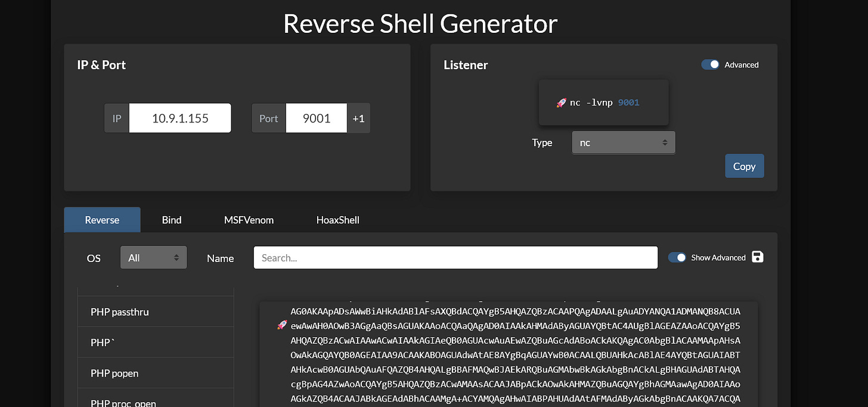Image resolution: width=868 pixels, height=407 pixels.
Task: Click the Reverse Shell Generator title
Action: pyautogui.click(x=420, y=23)
